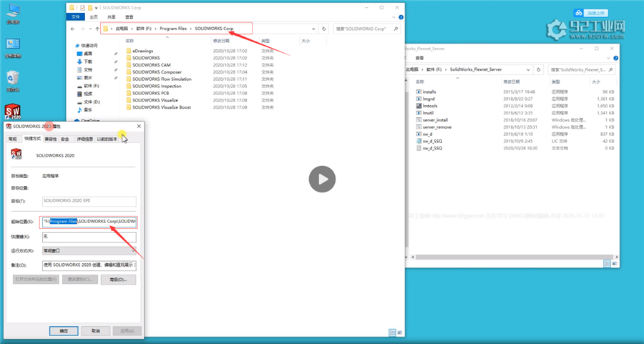
Task: Open 视频 in the sidebar
Action: tap(88, 94)
